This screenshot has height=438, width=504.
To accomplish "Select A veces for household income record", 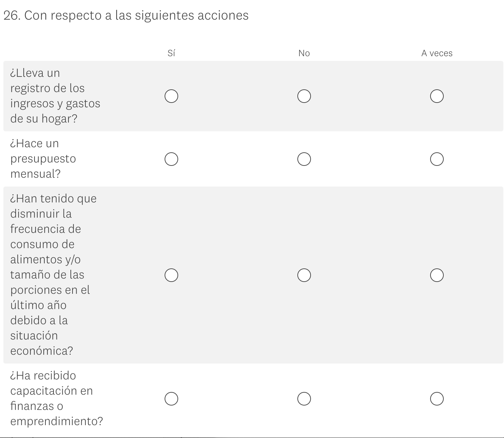I will [x=437, y=96].
